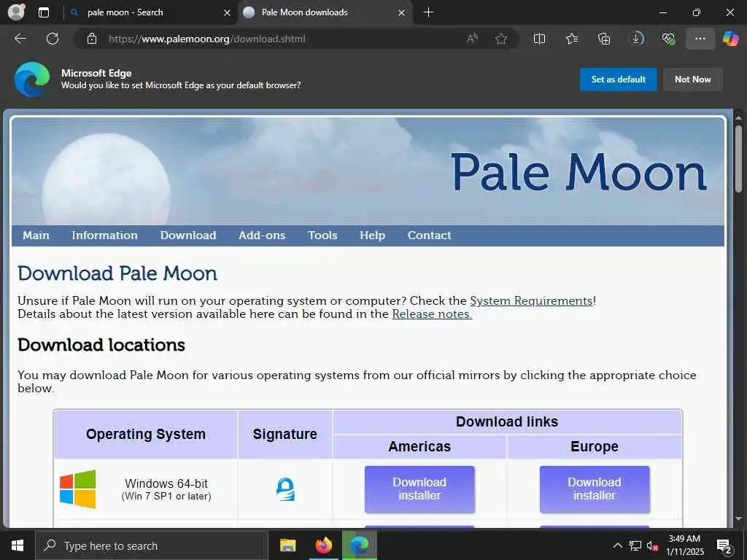Open the Help menu item
The image size is (747, 560).
coord(372,236)
